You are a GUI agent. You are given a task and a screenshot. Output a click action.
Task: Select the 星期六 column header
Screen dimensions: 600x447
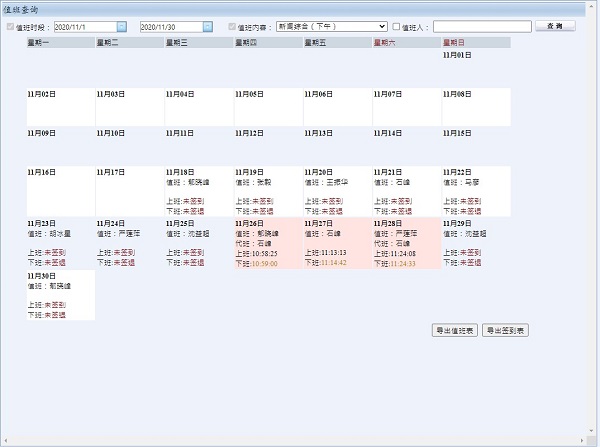[x=405, y=43]
